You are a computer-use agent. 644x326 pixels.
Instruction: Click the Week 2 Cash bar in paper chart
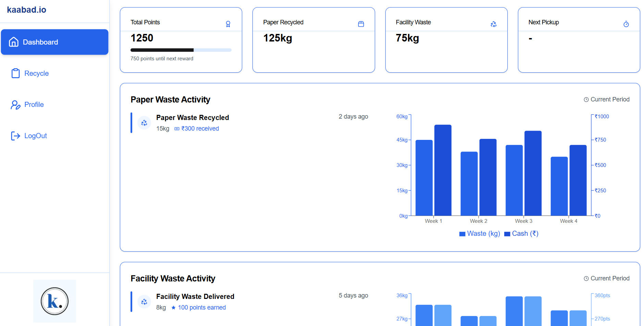pos(488,177)
